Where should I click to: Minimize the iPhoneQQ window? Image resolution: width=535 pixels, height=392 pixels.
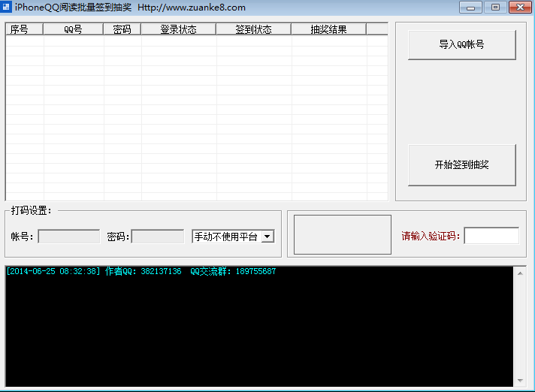point(470,8)
